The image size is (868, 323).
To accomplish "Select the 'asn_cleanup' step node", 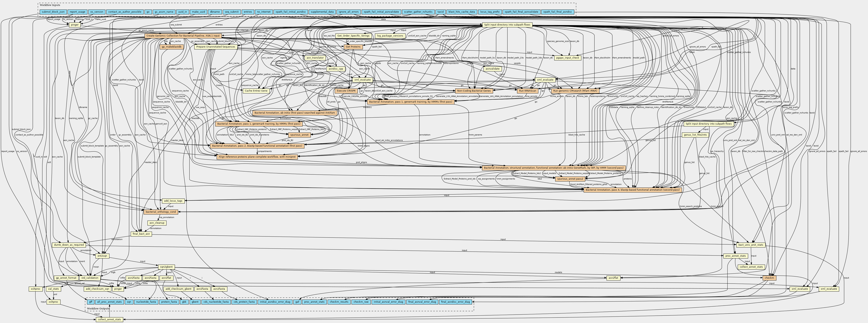I will (x=157, y=223).
